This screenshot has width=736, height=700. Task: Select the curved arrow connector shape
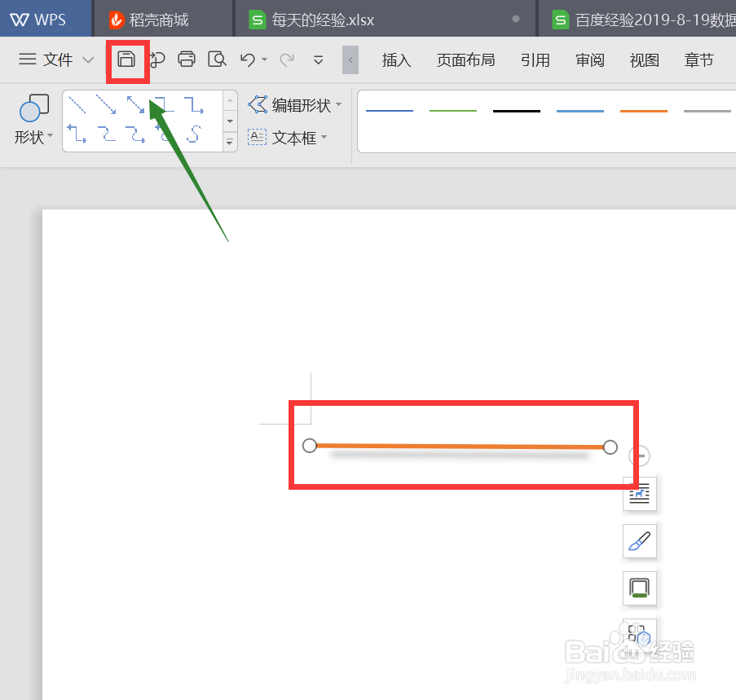(x=135, y=134)
